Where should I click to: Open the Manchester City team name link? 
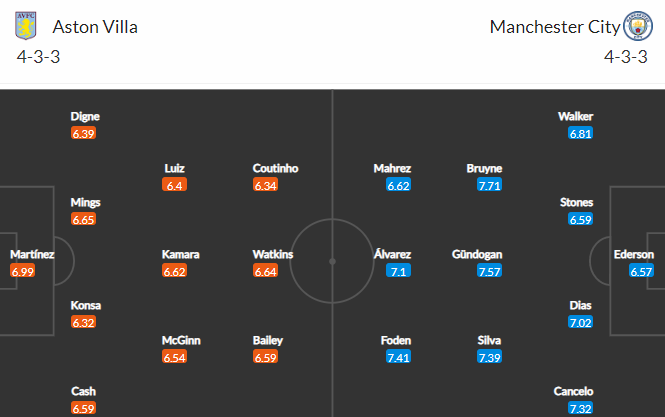tap(555, 27)
